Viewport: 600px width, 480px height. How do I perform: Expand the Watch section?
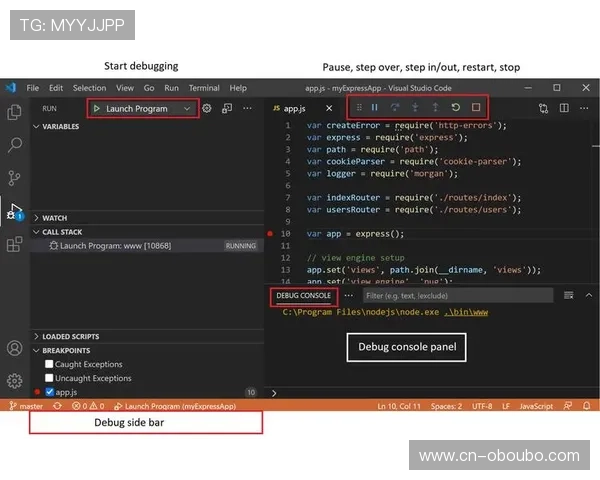tap(55, 217)
